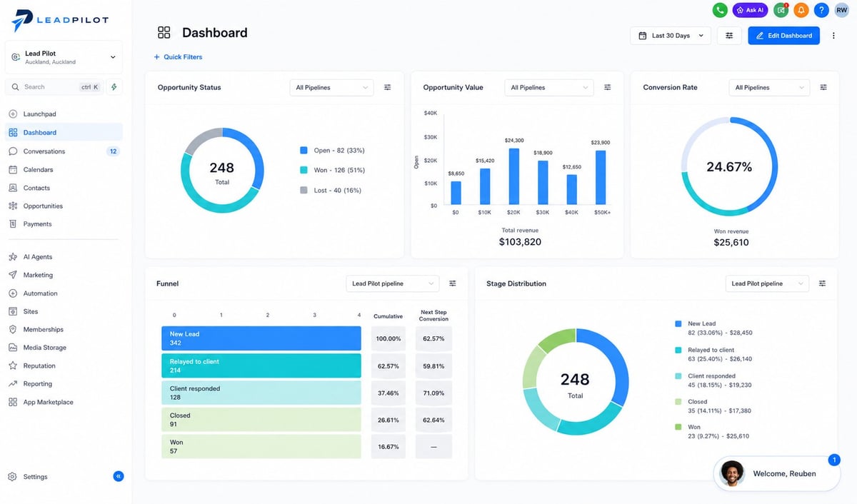Click the lightning bolt quick actions icon
The width and height of the screenshot is (857, 504).
tap(114, 87)
